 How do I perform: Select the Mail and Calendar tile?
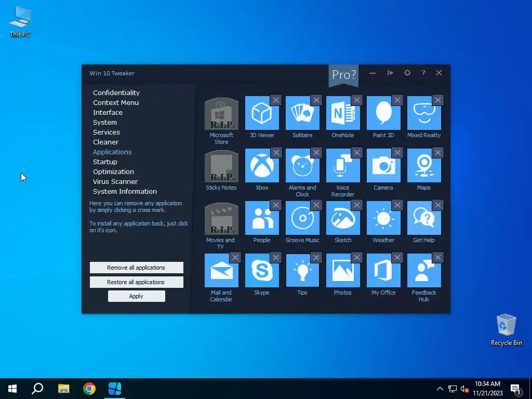point(221,271)
